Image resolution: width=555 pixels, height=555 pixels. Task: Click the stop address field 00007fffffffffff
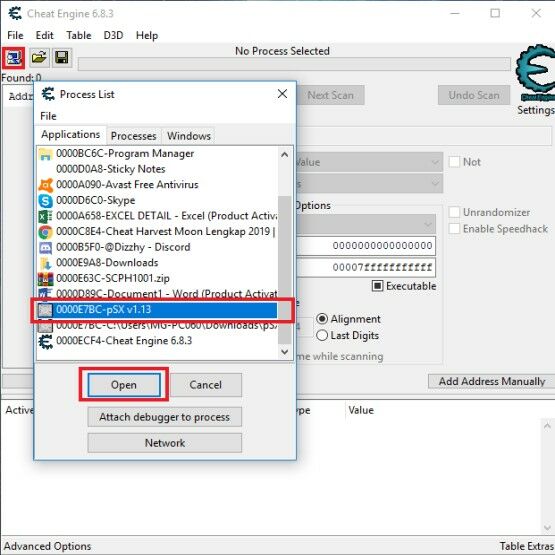366,267
